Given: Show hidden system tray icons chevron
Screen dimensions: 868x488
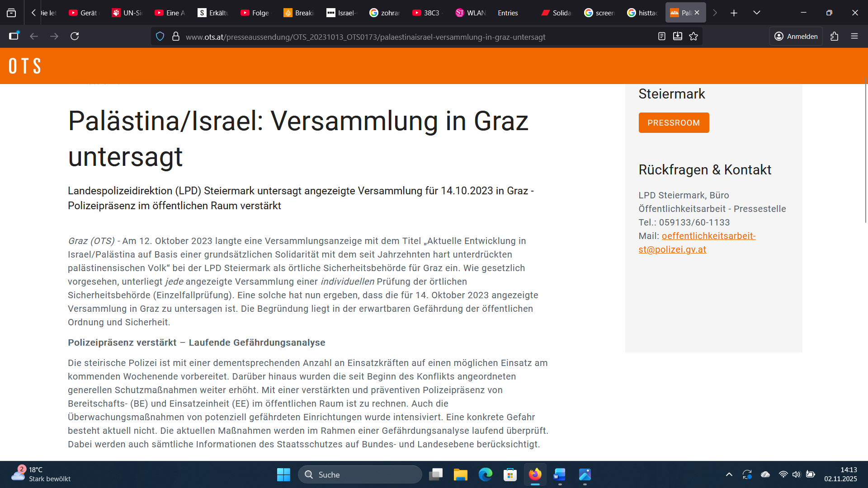Looking at the screenshot, I should (729, 474).
